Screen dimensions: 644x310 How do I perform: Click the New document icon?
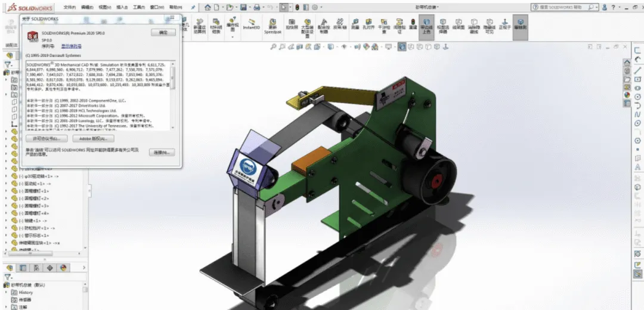tap(216, 7)
